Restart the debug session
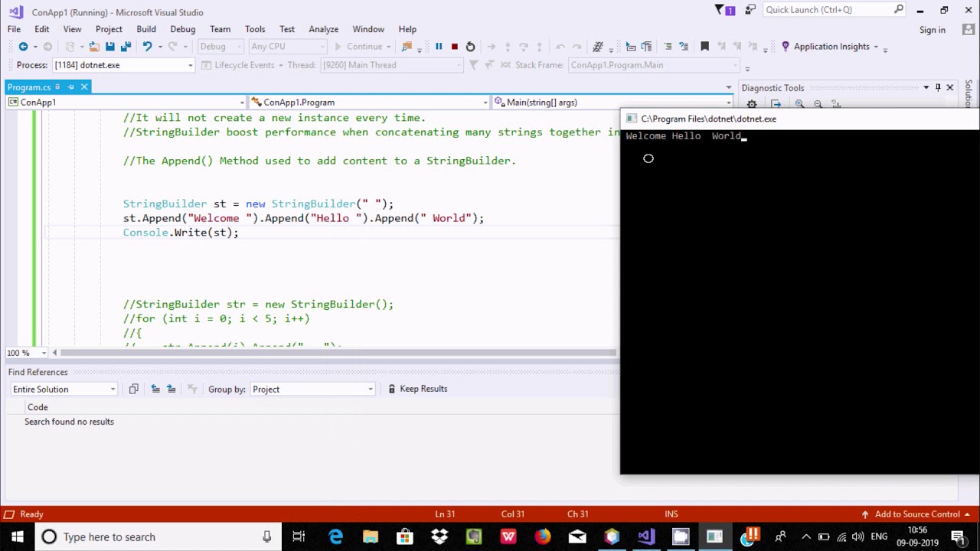 pyautogui.click(x=470, y=47)
